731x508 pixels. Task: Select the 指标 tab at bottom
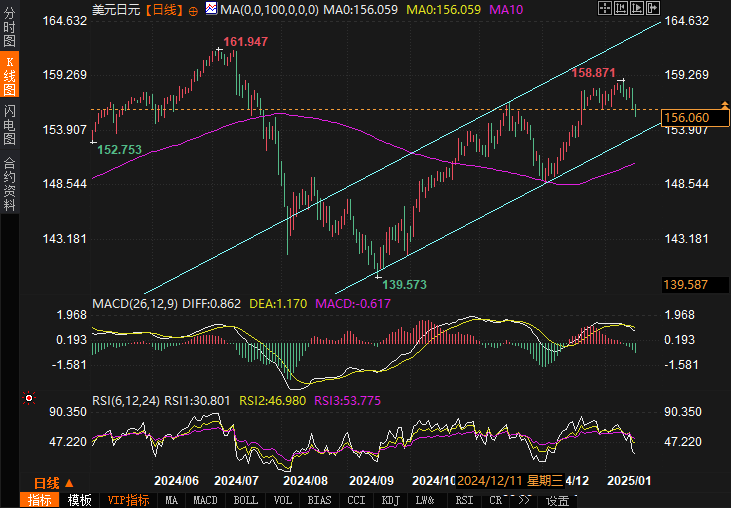40,500
